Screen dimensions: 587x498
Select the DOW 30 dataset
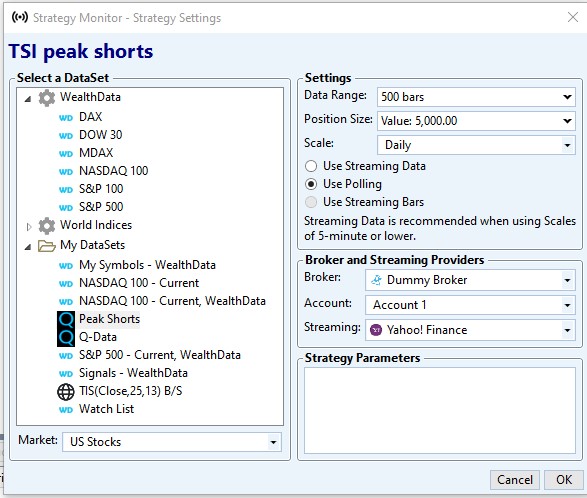click(100, 135)
